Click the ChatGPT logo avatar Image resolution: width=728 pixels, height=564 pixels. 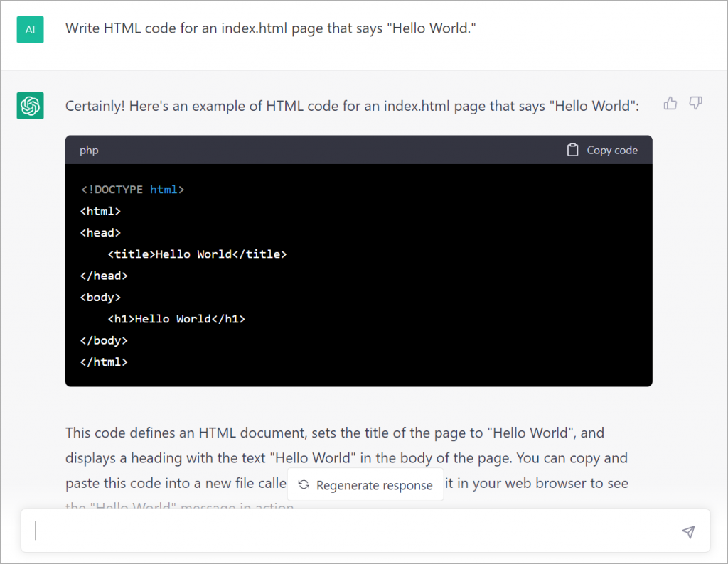[31, 106]
